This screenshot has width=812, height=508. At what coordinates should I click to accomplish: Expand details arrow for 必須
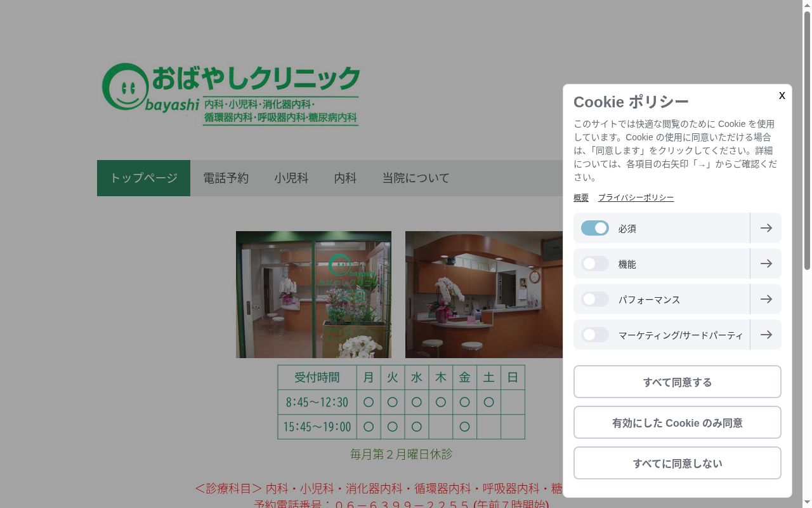pos(766,228)
